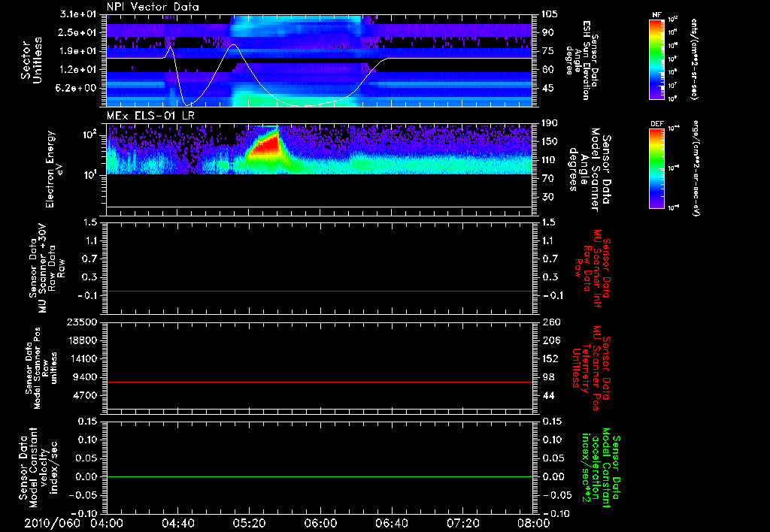Click the '30' scanner angle tick label
770x532 pixels.
[x=547, y=197]
